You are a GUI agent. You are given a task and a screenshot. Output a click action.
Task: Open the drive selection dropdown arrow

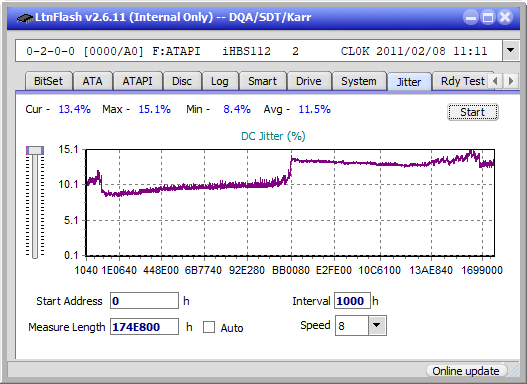[511, 51]
